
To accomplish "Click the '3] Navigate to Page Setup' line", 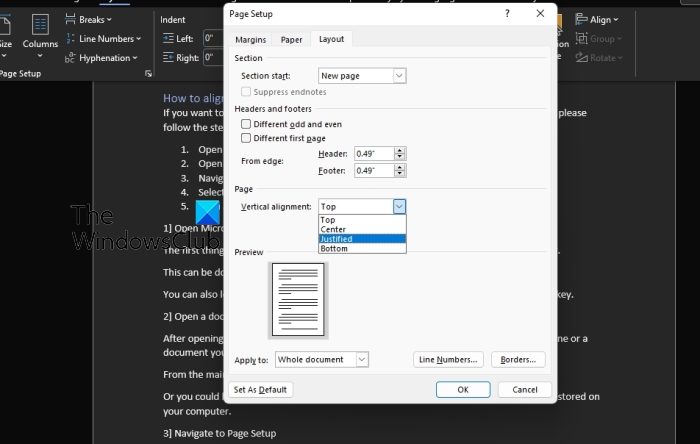I will tap(220, 433).
